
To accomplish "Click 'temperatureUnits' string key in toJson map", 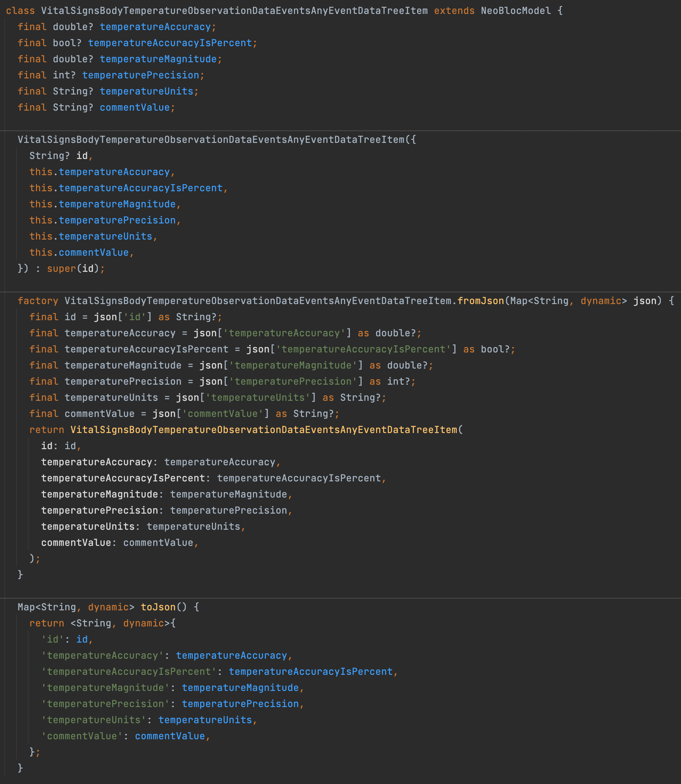I will pyautogui.click(x=94, y=720).
